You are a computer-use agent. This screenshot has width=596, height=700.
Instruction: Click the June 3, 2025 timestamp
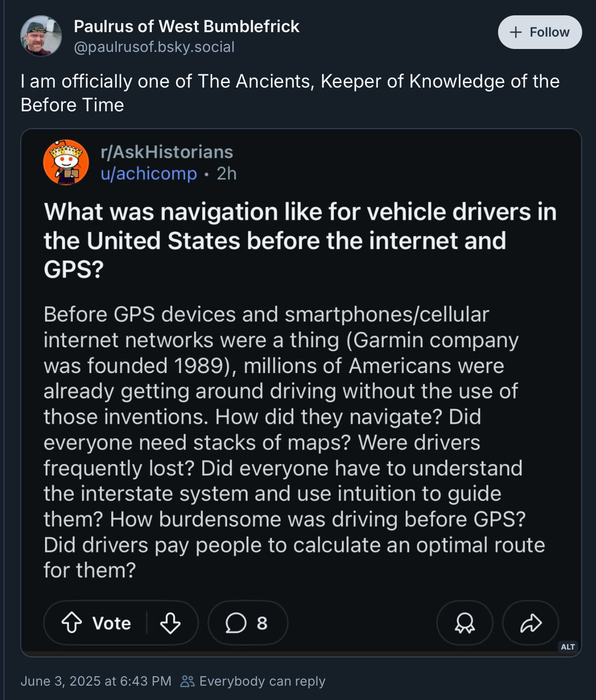[x=96, y=681]
